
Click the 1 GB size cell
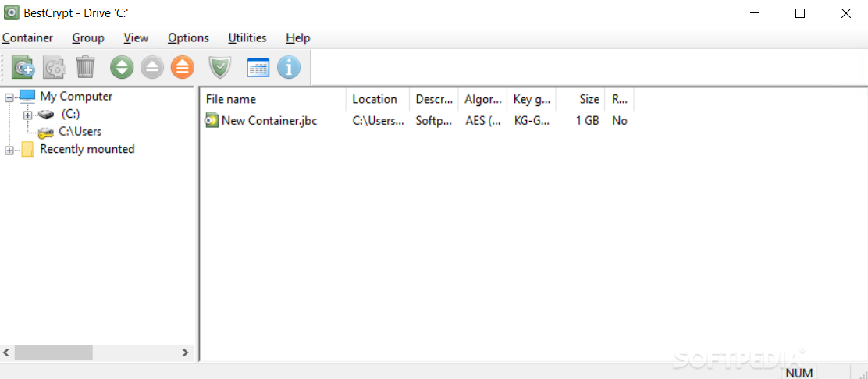(x=587, y=120)
